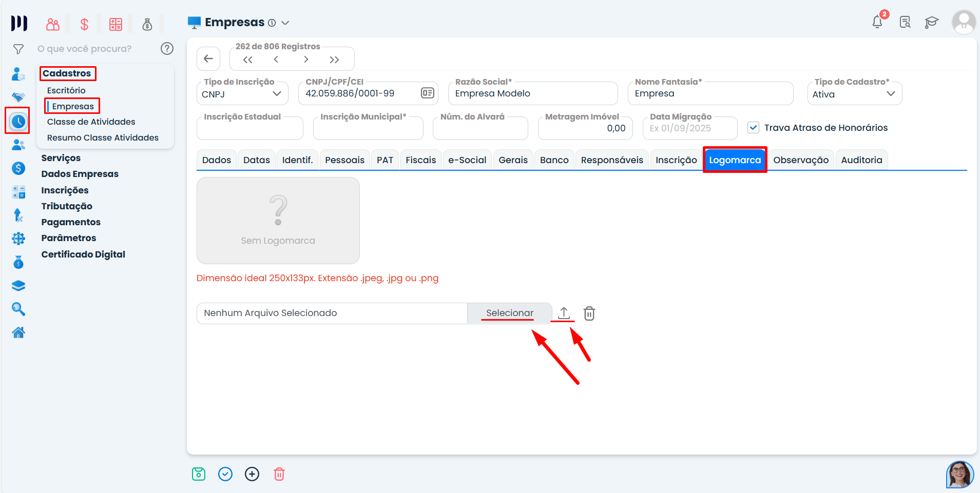Select the Responsáveis tab
Viewport: 980px width, 493px height.
(x=612, y=160)
